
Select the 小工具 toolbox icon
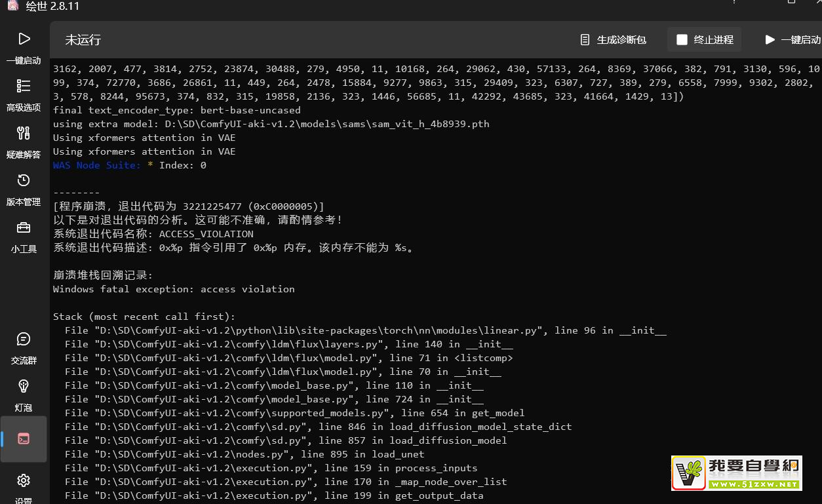click(x=24, y=236)
